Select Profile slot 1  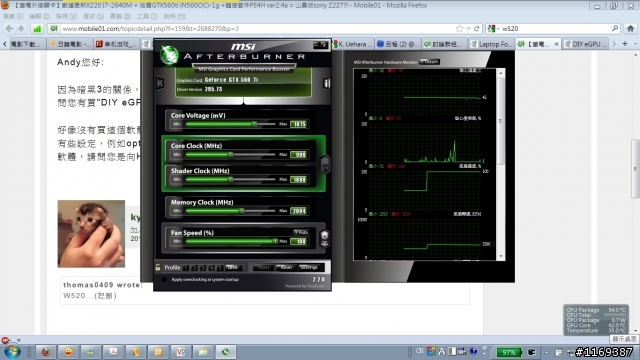(186, 268)
